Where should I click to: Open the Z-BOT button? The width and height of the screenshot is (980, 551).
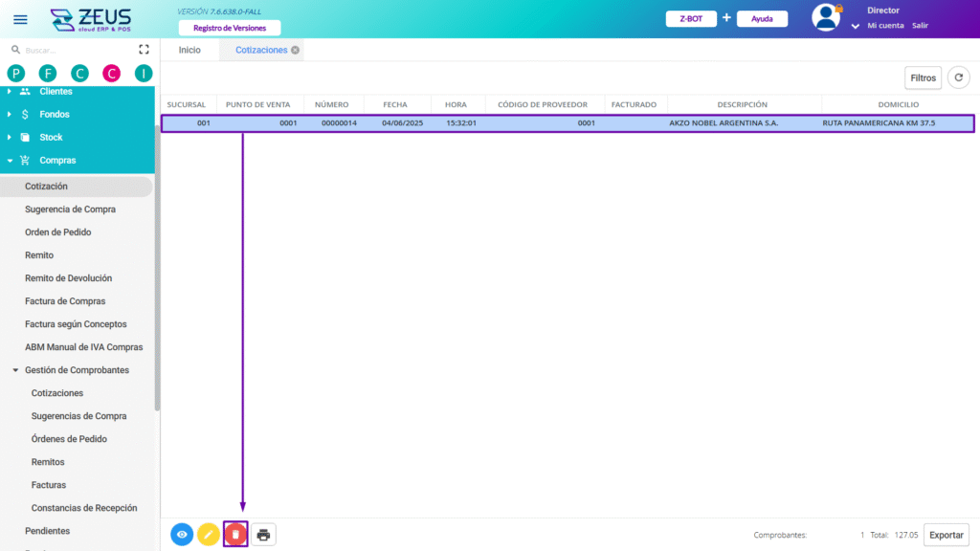point(691,19)
